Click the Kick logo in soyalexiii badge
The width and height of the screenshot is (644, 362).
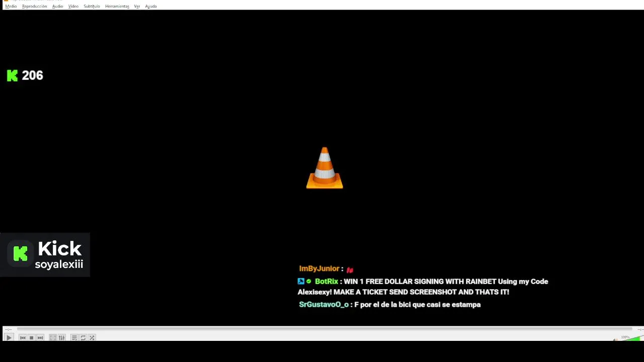pyautogui.click(x=20, y=253)
